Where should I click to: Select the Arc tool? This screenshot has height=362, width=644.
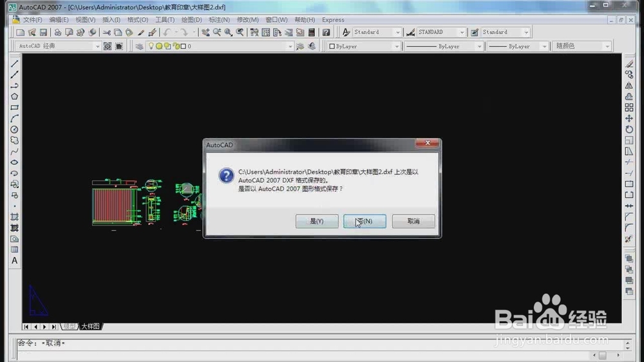(x=14, y=119)
